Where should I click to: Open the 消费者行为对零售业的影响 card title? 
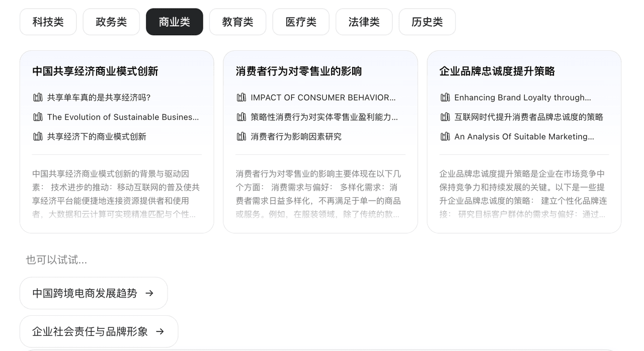(298, 71)
